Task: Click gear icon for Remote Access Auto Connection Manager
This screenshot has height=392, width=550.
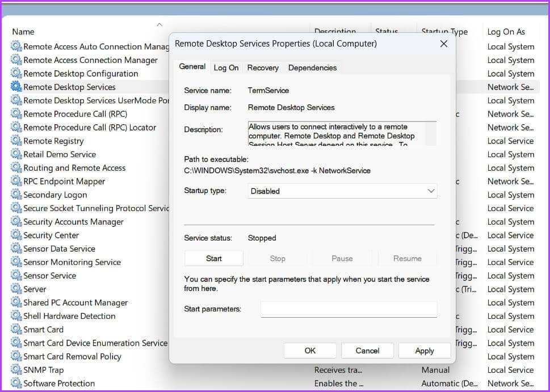Action: pos(16,47)
